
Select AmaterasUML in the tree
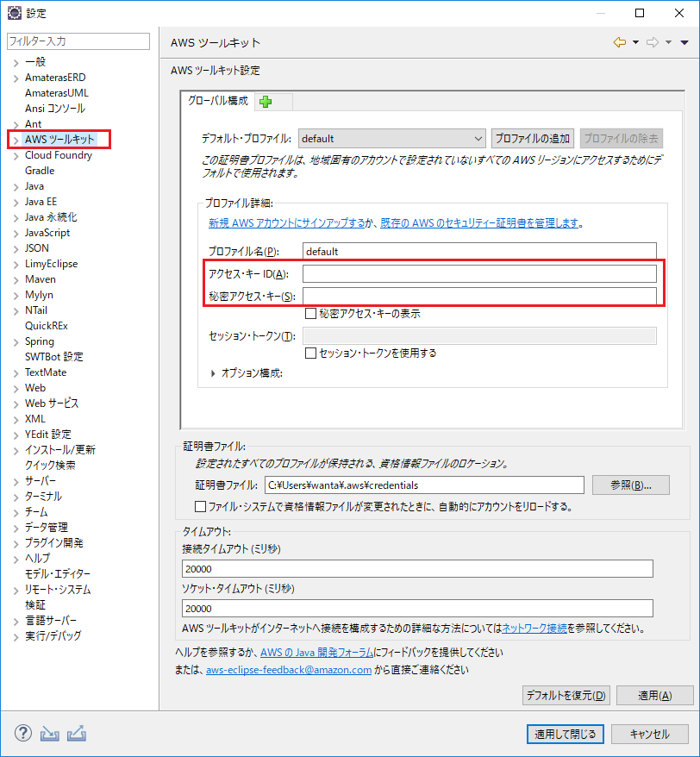57,93
